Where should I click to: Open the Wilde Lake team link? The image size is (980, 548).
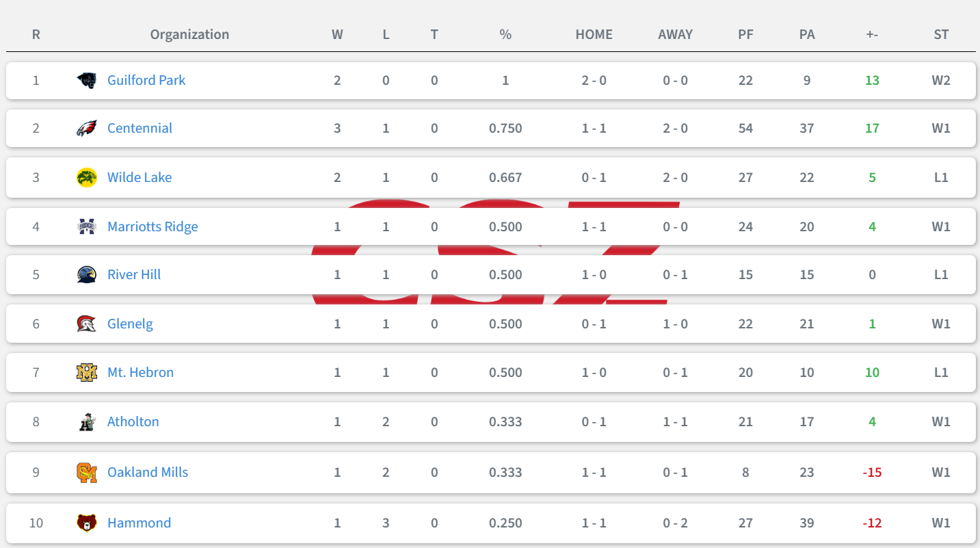point(140,177)
